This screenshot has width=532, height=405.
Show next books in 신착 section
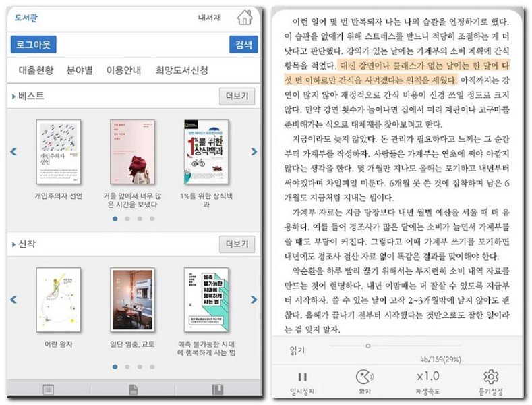pos(254,299)
